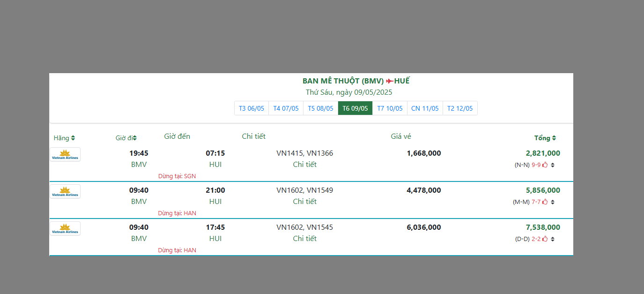Expand fare class options for the 5,856,000 fare
The width and height of the screenshot is (644, 294).
[553, 202]
